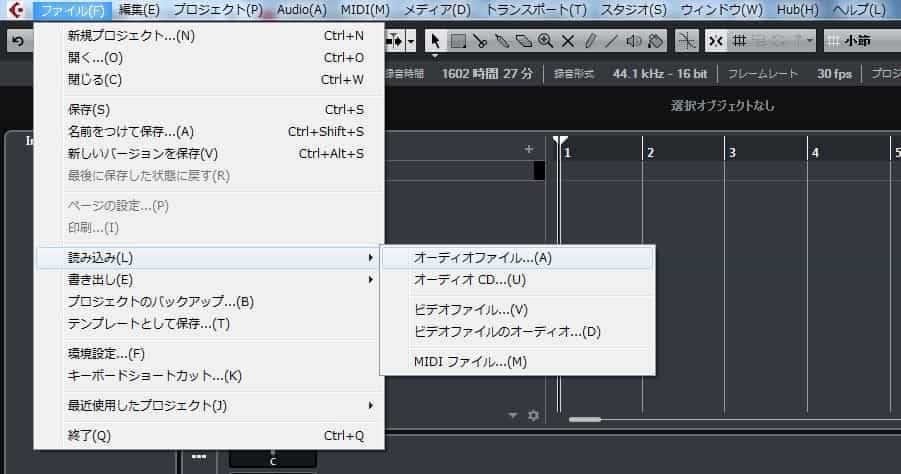This screenshot has height=474, width=901.
Task: Select the Erase tool
Action: [523, 41]
